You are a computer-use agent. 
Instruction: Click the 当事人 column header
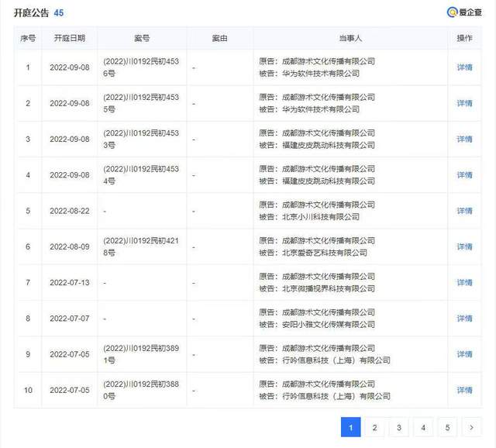[x=351, y=38]
